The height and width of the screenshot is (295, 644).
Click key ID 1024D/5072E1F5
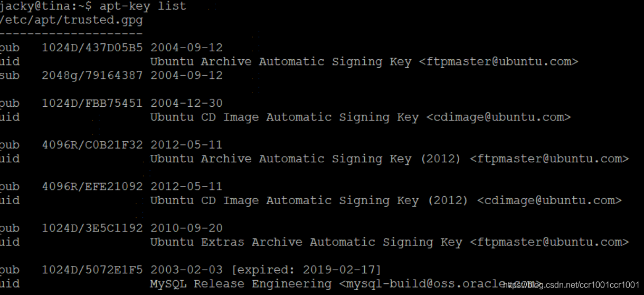tap(92, 270)
